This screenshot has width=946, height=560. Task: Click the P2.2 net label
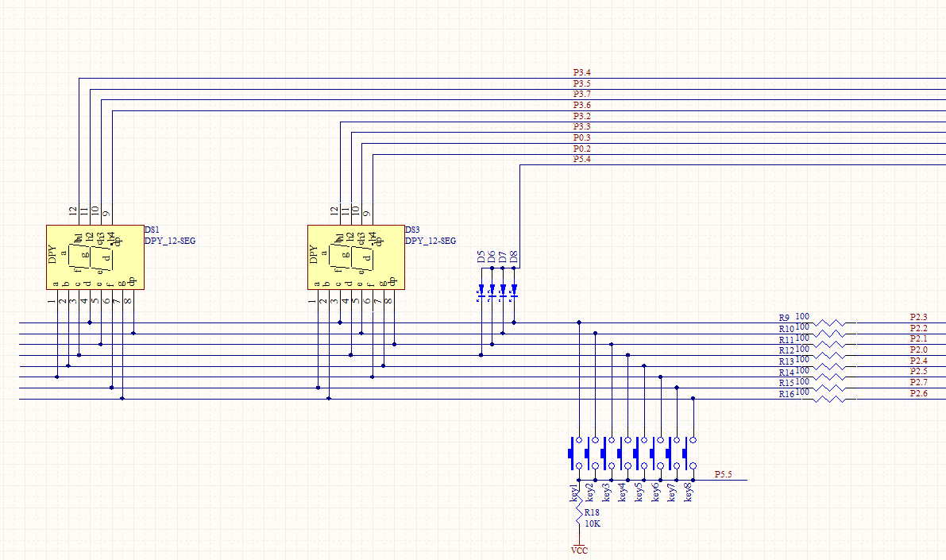point(919,328)
